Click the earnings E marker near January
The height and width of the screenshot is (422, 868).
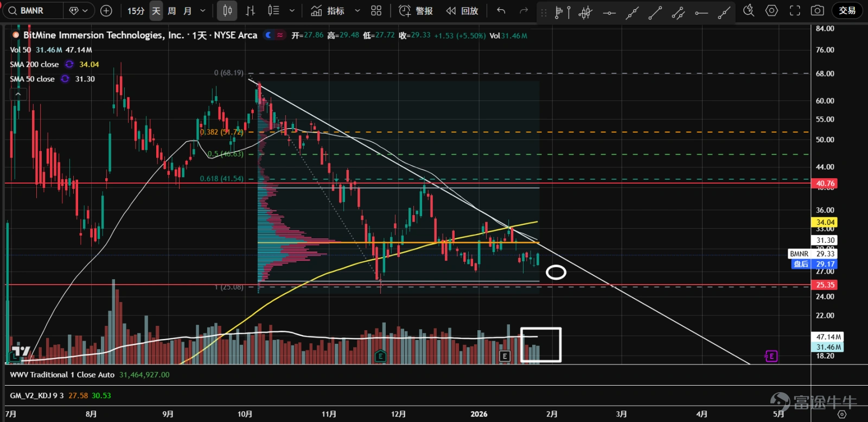[505, 356]
